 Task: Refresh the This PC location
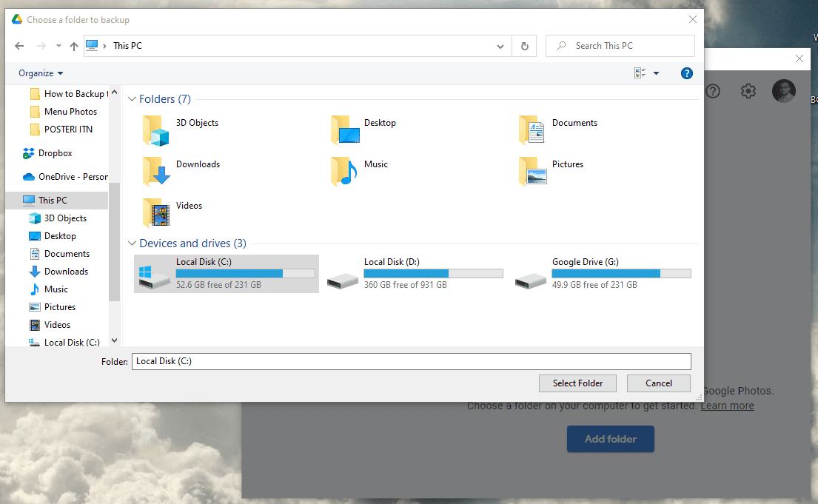pyautogui.click(x=524, y=46)
